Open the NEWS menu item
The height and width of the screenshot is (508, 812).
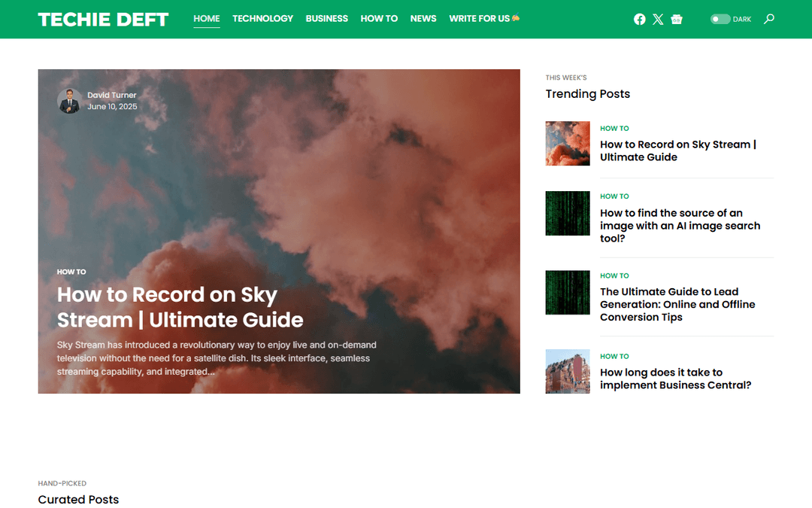423,19
